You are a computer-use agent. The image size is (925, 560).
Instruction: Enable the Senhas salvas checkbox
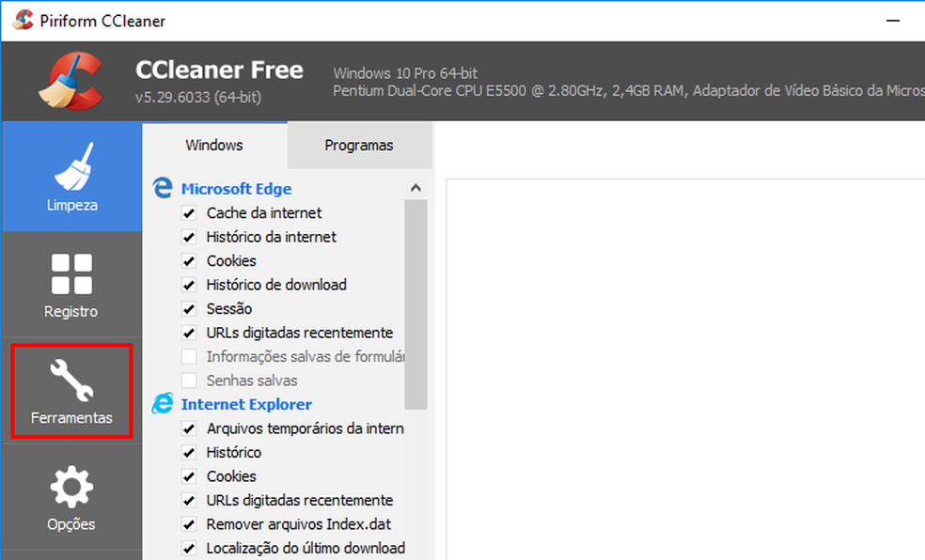click(189, 381)
